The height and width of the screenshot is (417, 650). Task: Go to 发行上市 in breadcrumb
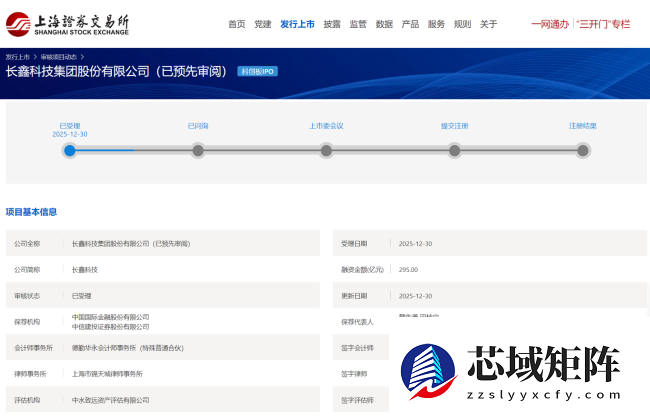[18, 57]
